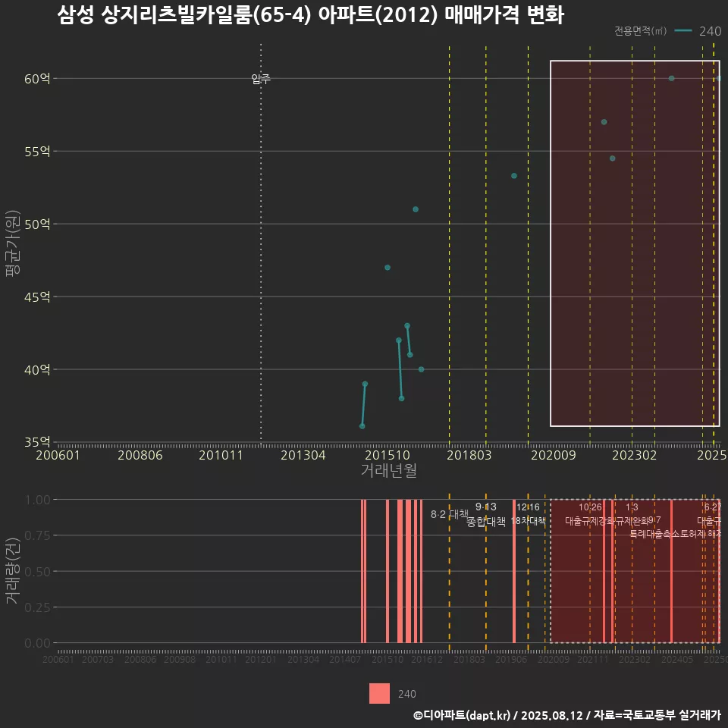
Task: Click the '8·2 대책' policy annotation
Action: [x=450, y=514]
